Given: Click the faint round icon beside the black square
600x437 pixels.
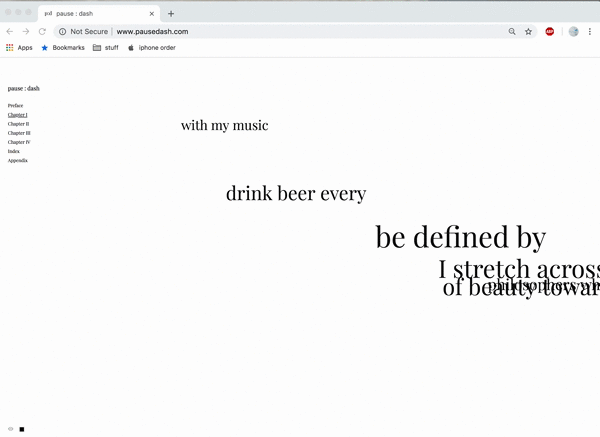Looking at the screenshot, I should click(11, 429).
